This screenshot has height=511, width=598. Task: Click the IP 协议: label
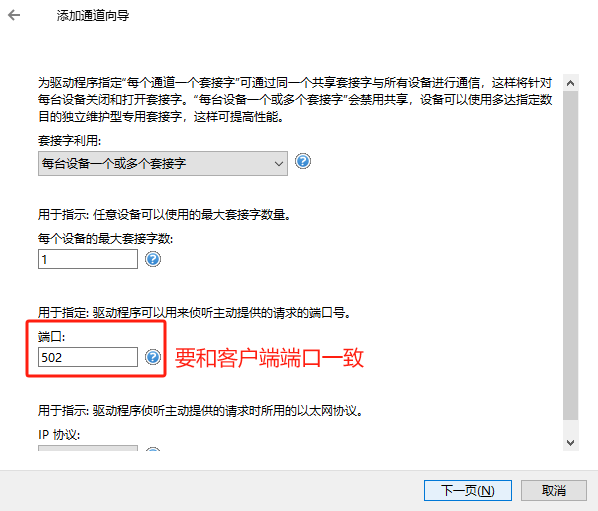(x=59, y=435)
